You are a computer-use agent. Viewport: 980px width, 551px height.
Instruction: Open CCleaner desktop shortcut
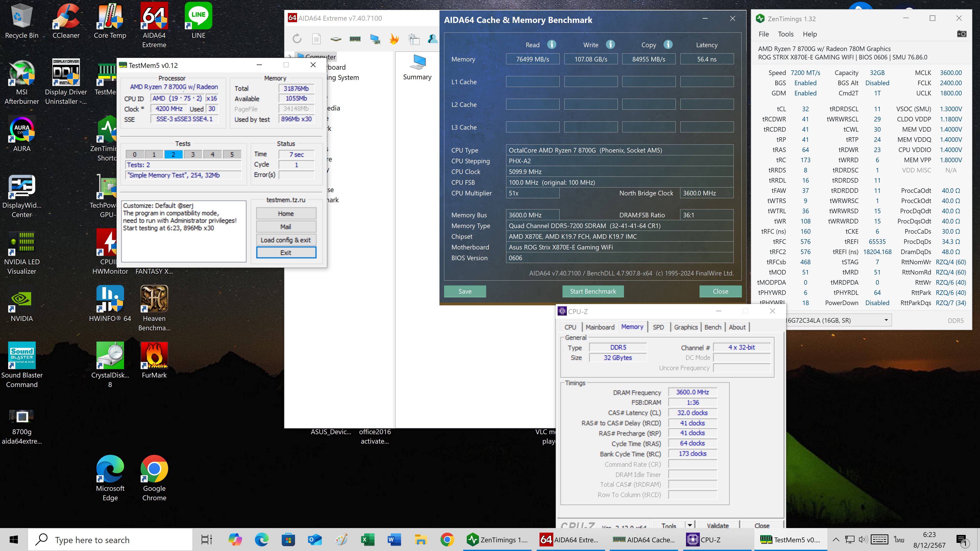tap(66, 21)
